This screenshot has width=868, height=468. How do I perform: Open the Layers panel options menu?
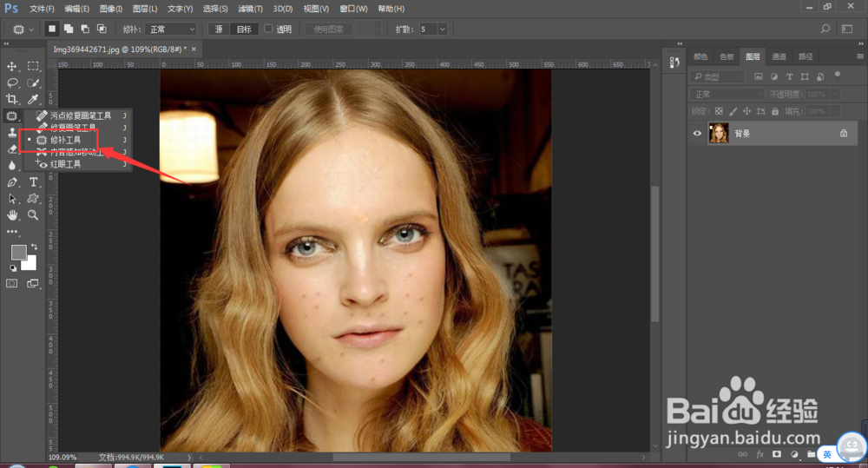click(859, 56)
